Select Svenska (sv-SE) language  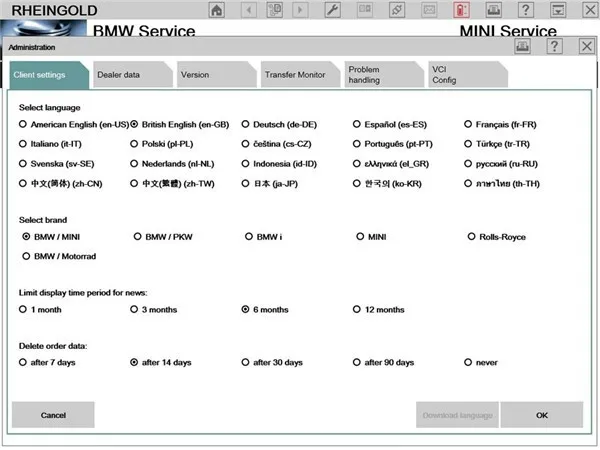click(57, 164)
